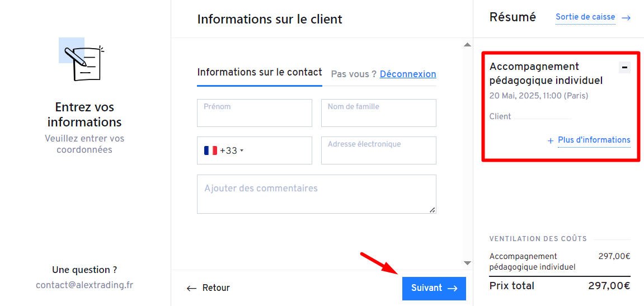
Task: Click the left arrow icon next to Retour
Action: point(191,288)
